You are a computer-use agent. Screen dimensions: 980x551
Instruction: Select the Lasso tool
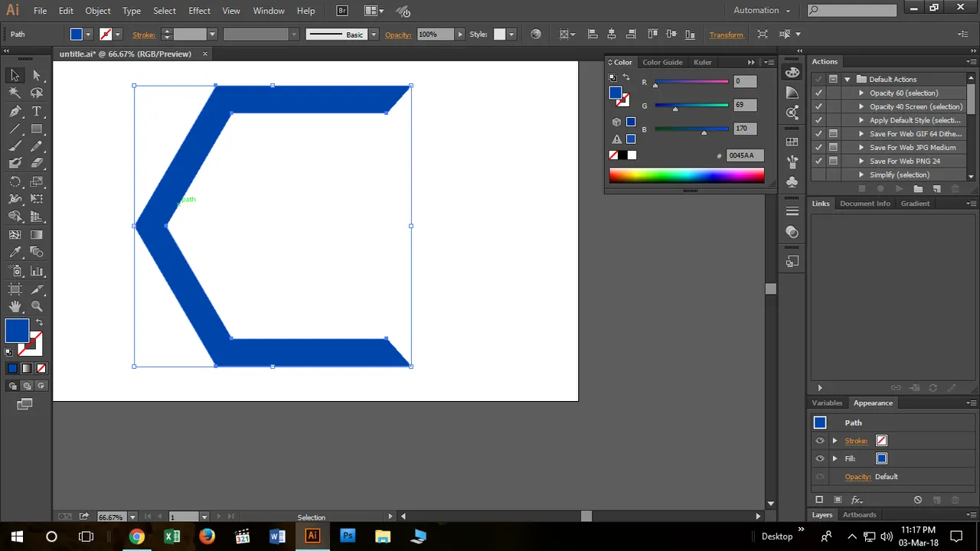[36, 93]
